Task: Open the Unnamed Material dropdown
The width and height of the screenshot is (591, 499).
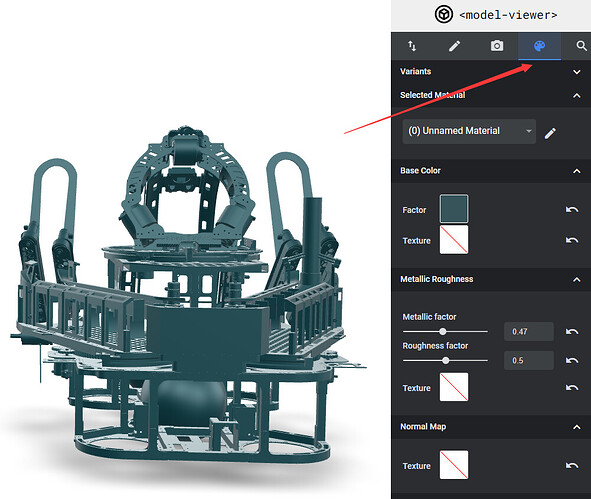Action: pos(469,131)
